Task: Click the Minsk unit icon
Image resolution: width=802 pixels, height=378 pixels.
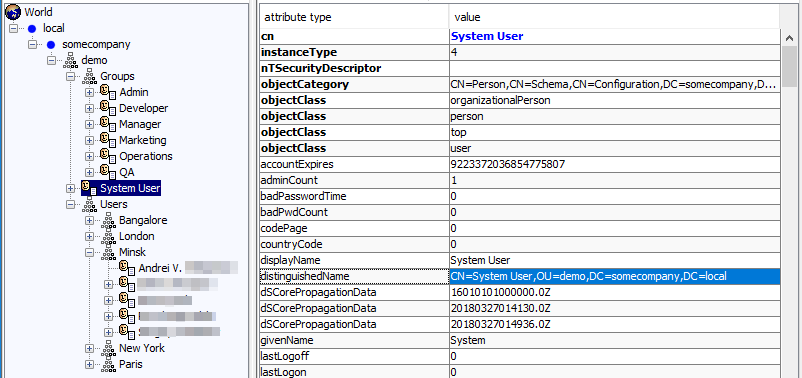Action: coord(108,252)
